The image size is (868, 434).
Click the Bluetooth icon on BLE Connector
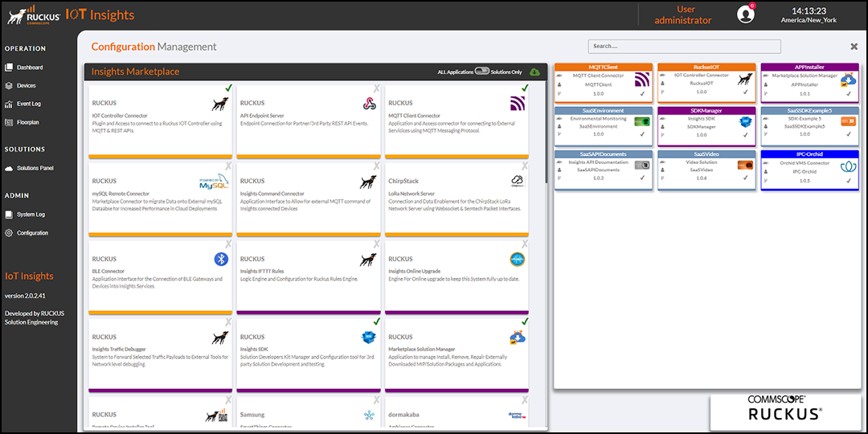pos(222,259)
